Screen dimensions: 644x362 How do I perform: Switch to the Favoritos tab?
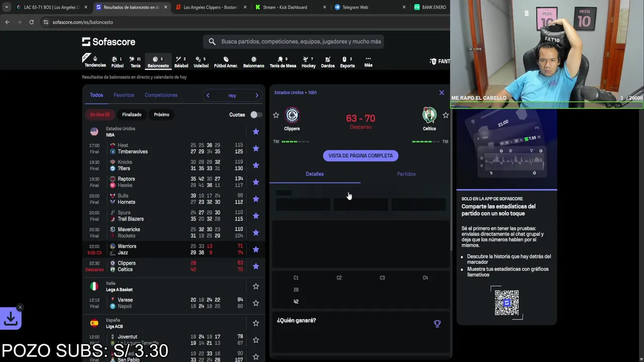coord(124,95)
